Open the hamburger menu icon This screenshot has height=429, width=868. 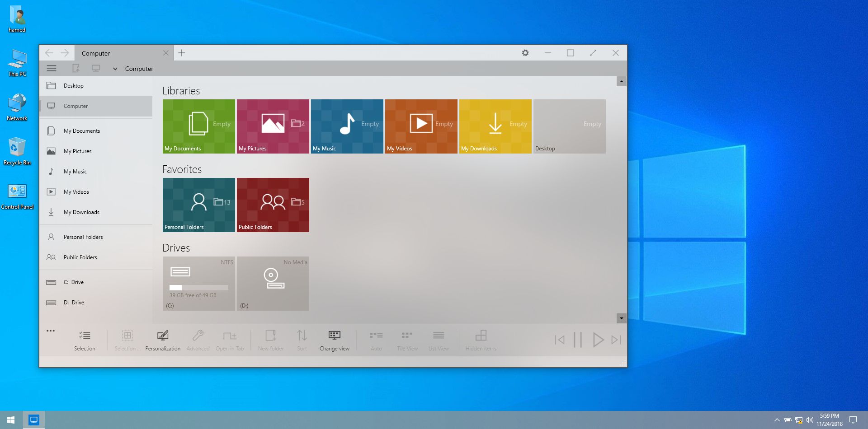coord(52,68)
